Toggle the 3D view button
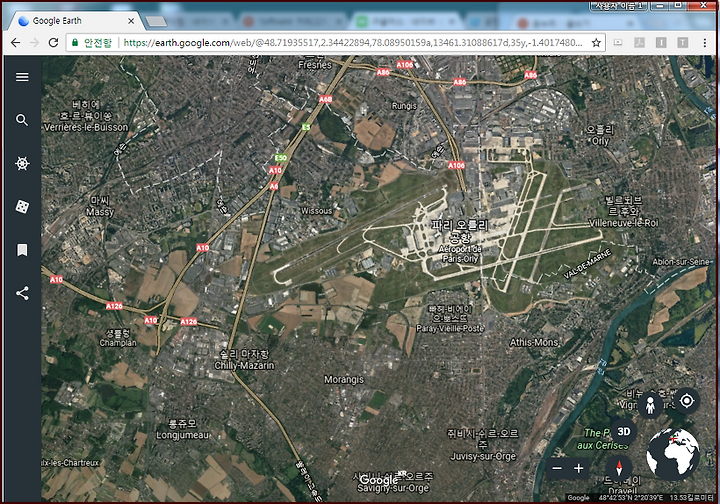720x504 pixels. coord(623,431)
